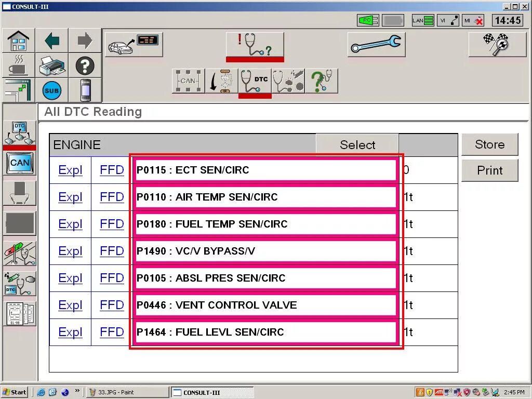Click CONSULT-III taskbar item
This screenshot has height=399, width=532.
pos(212,392)
